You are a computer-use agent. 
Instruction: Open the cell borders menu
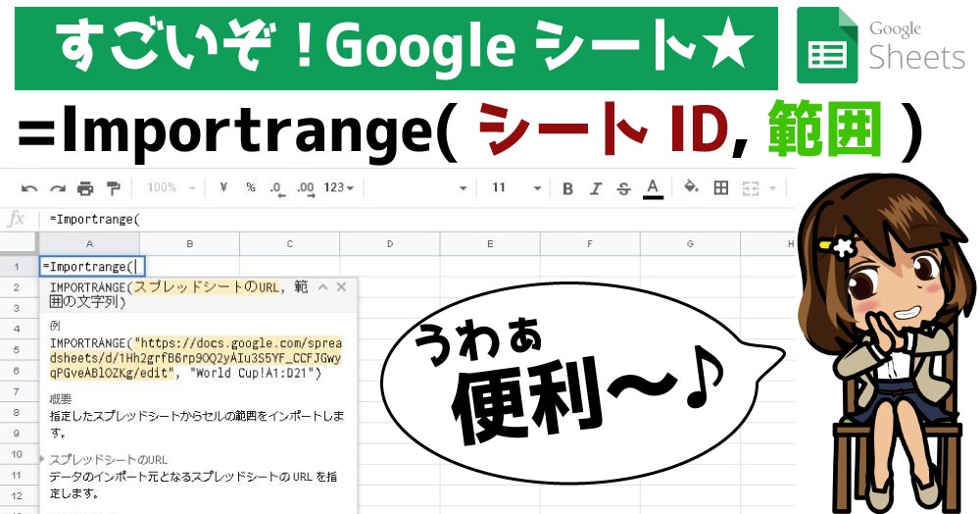pos(720,187)
